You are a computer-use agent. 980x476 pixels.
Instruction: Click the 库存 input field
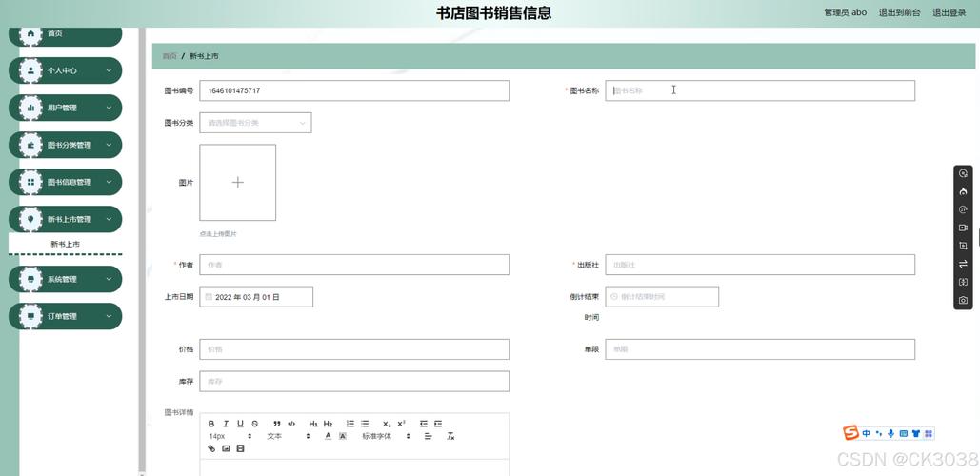point(354,381)
